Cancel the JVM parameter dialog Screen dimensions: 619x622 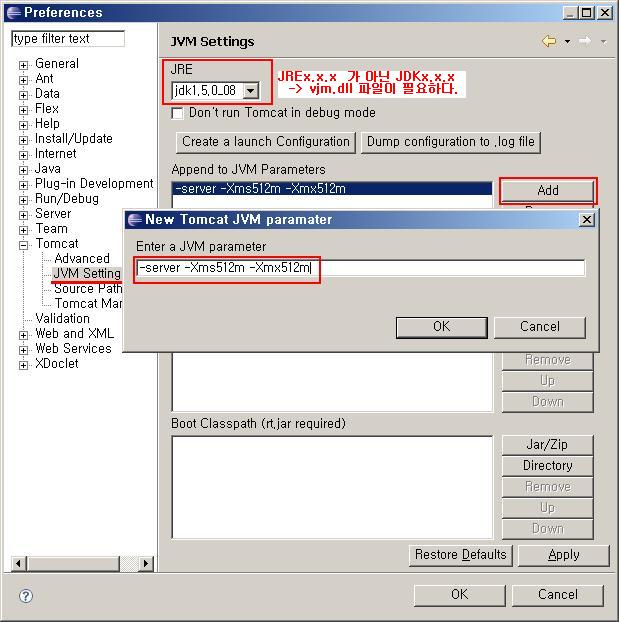pos(540,327)
